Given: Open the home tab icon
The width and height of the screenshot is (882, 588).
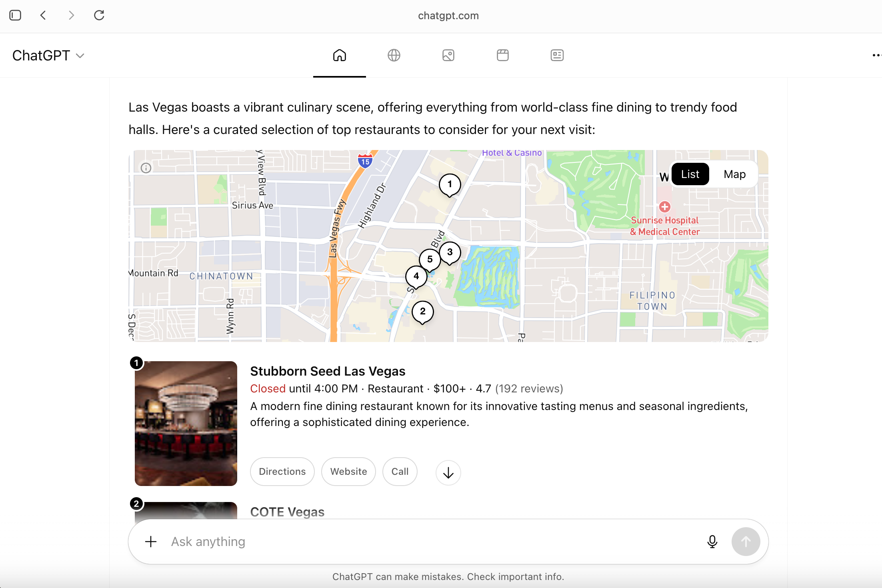Looking at the screenshot, I should click(x=339, y=55).
